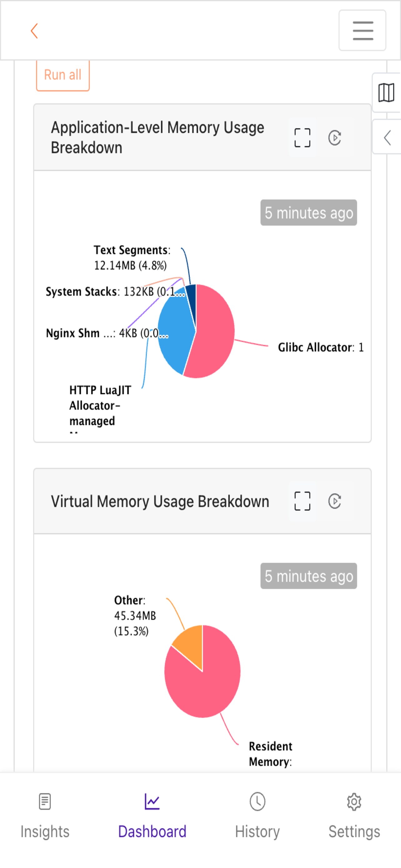Switch to the Insights tab

click(x=45, y=816)
